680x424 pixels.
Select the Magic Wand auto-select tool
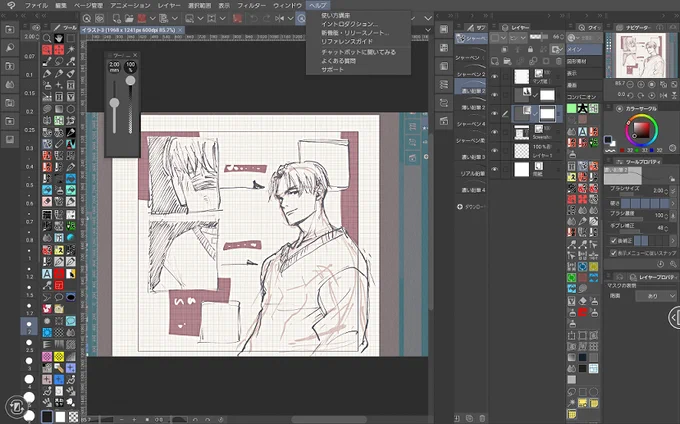tap(71, 50)
